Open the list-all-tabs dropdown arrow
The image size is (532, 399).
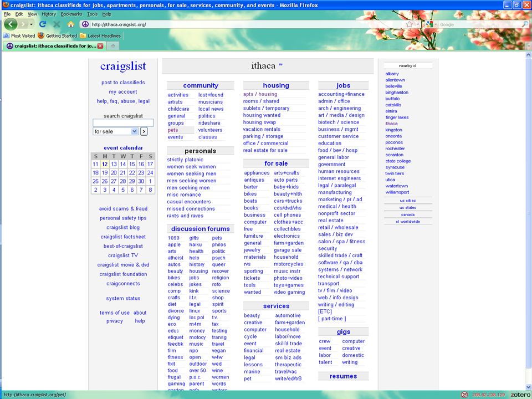pyautogui.click(x=529, y=46)
